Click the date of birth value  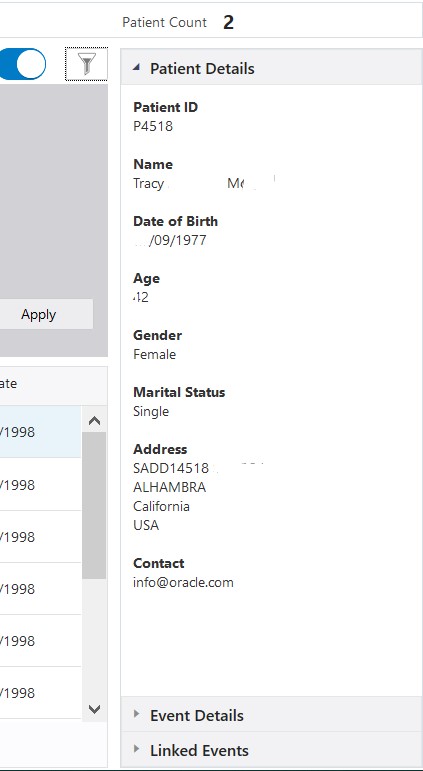[170, 240]
